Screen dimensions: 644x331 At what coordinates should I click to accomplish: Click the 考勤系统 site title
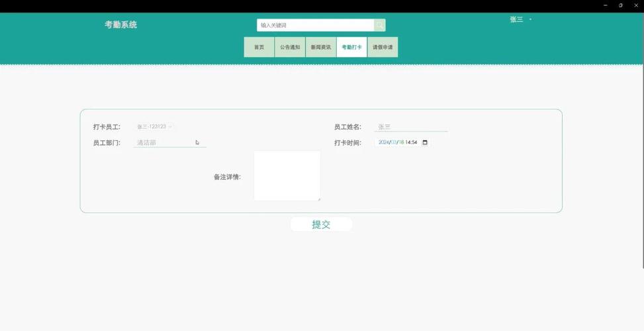point(120,24)
